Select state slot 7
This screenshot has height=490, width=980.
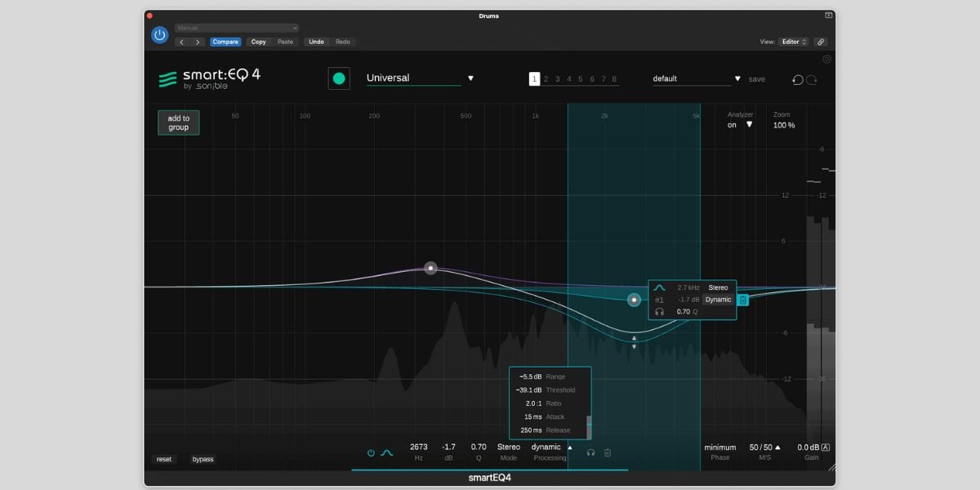[604, 79]
